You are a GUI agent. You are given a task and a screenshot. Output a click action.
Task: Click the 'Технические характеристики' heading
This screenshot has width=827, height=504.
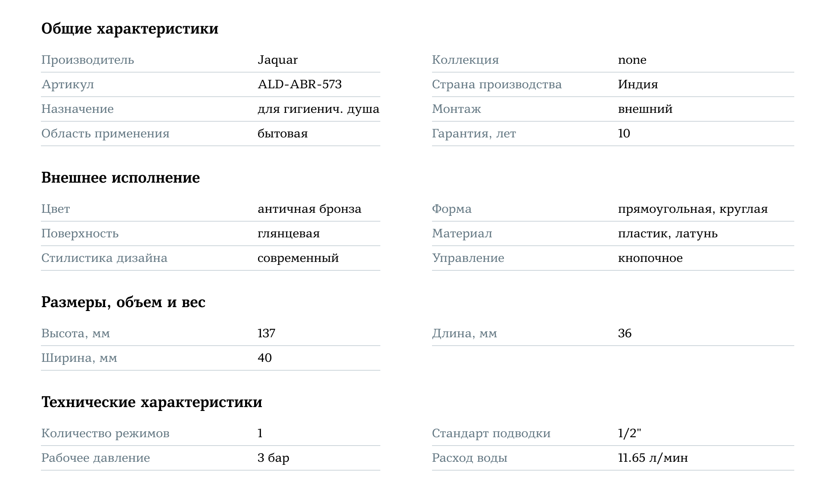(152, 402)
